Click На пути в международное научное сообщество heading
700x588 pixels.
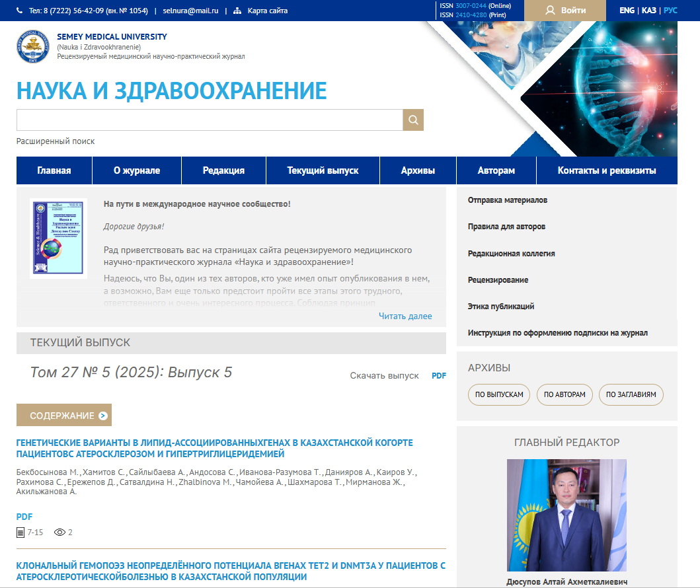(197, 204)
